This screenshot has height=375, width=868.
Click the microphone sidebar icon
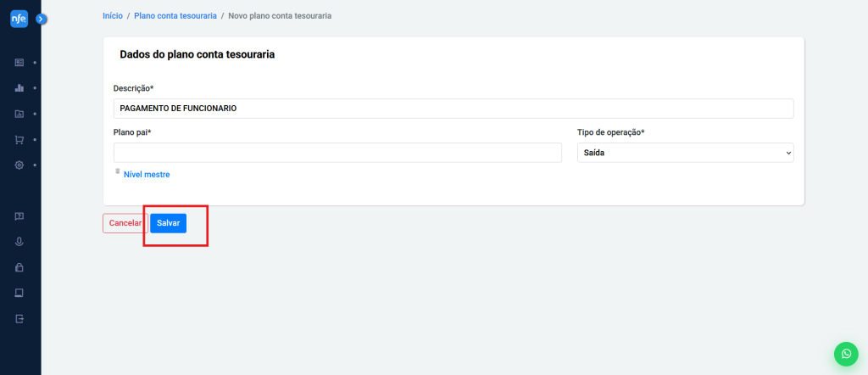19,242
